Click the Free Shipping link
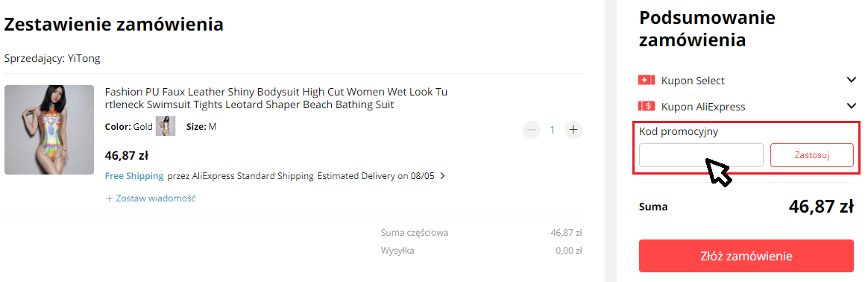Image resolution: width=868 pixels, height=282 pixels. (x=134, y=176)
